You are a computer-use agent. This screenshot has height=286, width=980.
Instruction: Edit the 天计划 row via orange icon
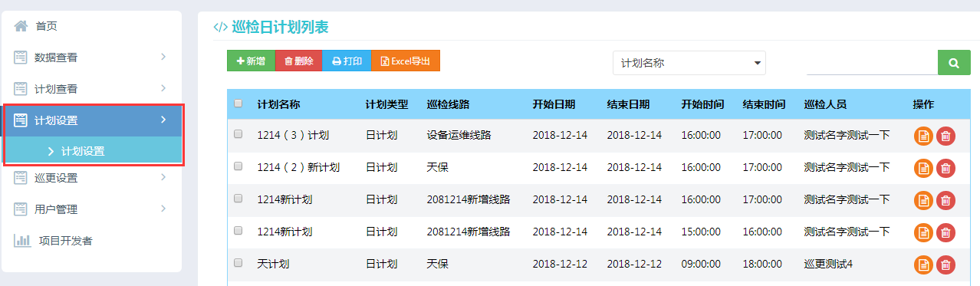(x=923, y=265)
